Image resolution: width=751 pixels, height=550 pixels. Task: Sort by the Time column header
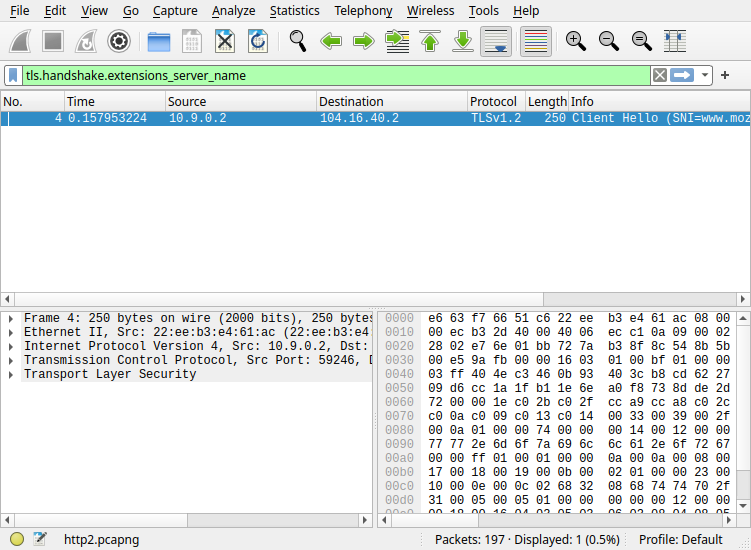click(115, 102)
